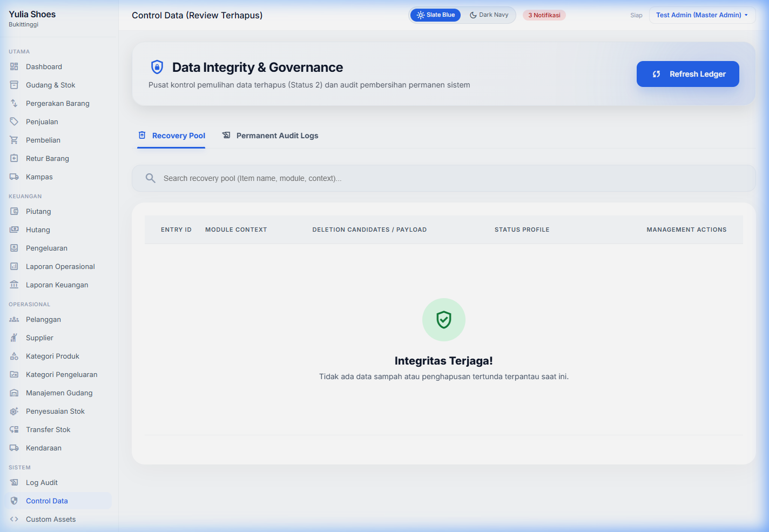Click the Pembelian shopping cart icon
This screenshot has height=532, width=769.
tap(14, 140)
